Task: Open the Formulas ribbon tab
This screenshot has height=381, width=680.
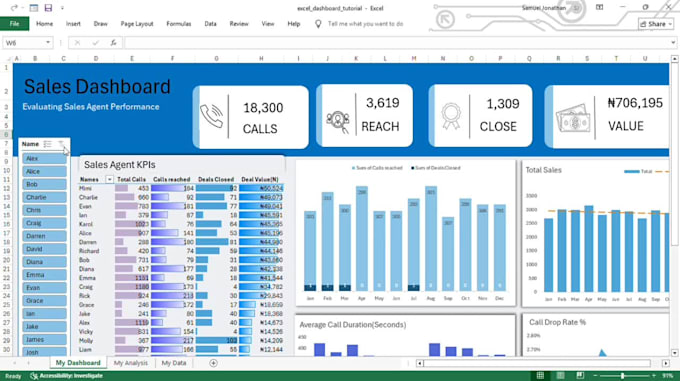Action: (179, 24)
